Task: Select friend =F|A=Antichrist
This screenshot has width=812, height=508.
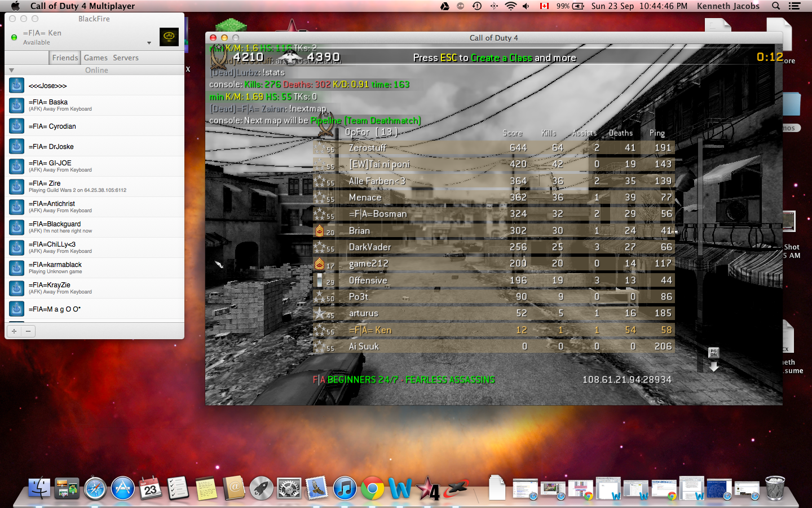Action: 95,207
